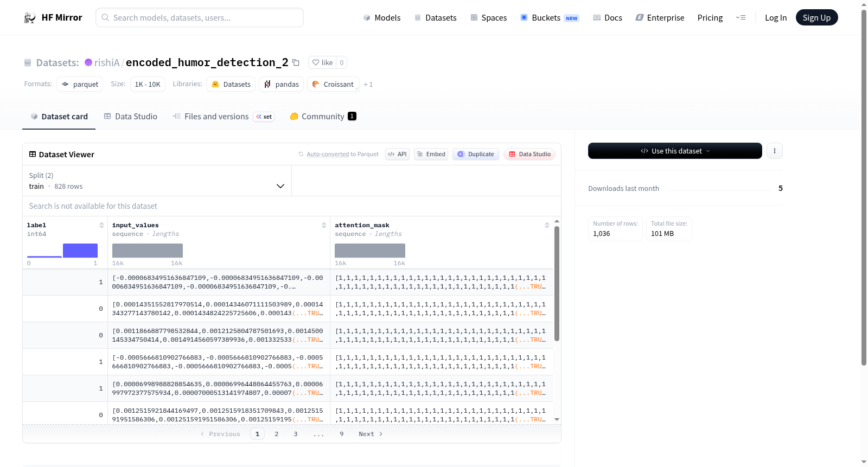Click the rishiA author link
868x467 pixels.
(107, 62)
